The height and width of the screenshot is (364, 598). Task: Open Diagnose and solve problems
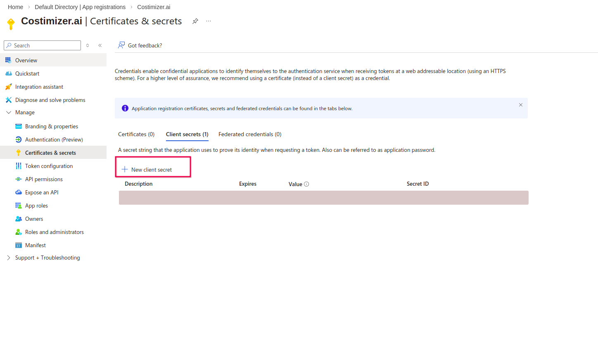click(50, 100)
